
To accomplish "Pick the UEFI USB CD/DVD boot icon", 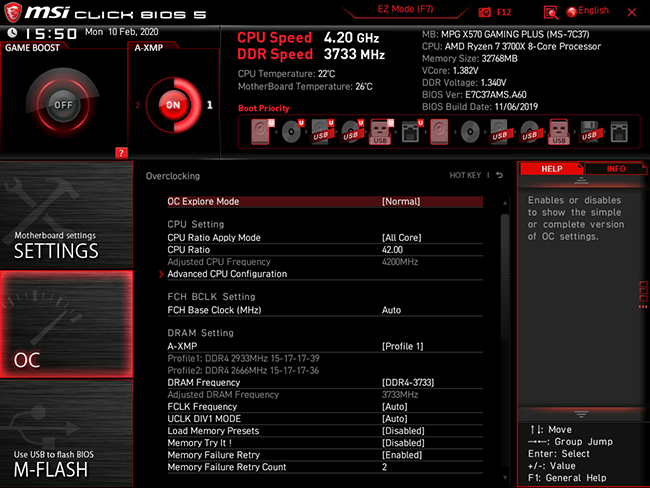I will click(352, 131).
